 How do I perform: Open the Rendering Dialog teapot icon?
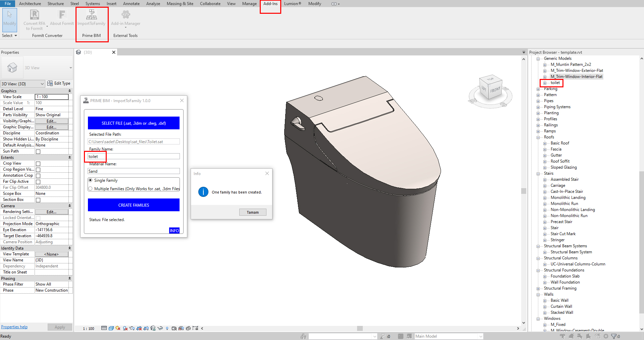click(132, 328)
